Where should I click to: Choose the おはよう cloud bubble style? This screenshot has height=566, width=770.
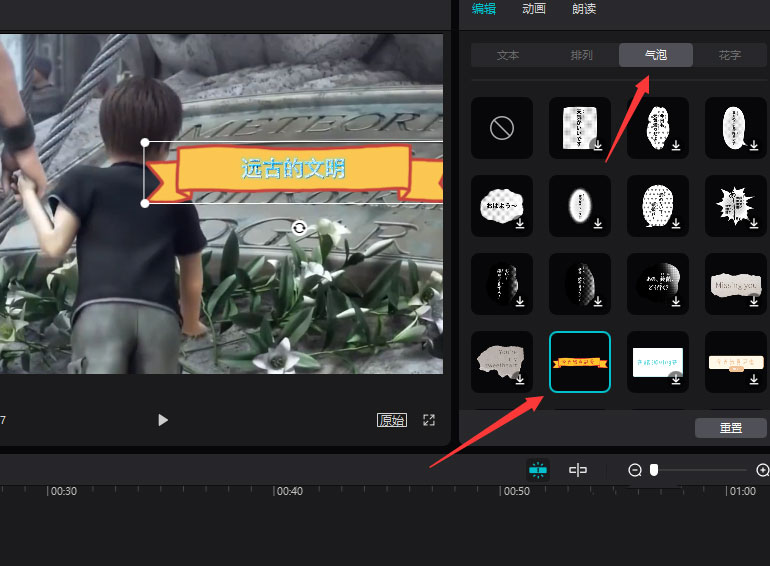pos(501,206)
